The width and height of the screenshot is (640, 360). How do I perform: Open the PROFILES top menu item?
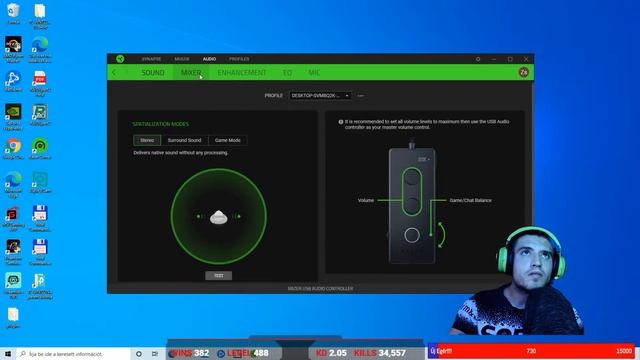point(239,59)
